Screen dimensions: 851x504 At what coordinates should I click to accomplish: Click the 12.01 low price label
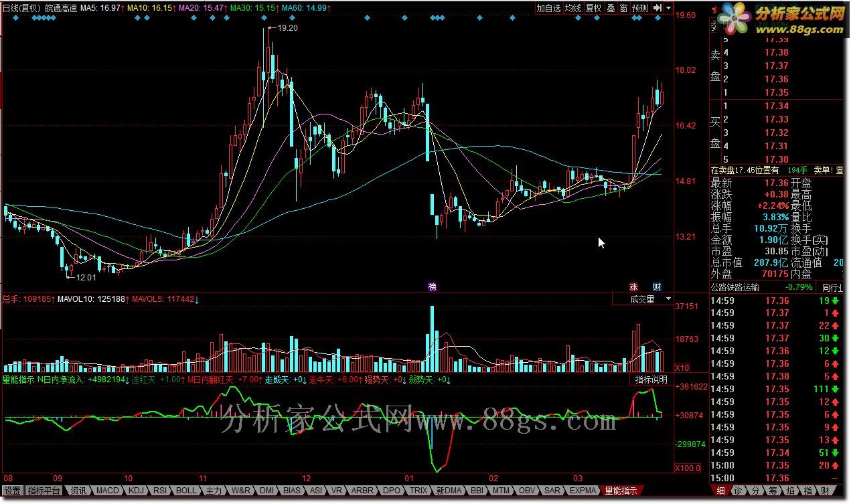[86, 277]
